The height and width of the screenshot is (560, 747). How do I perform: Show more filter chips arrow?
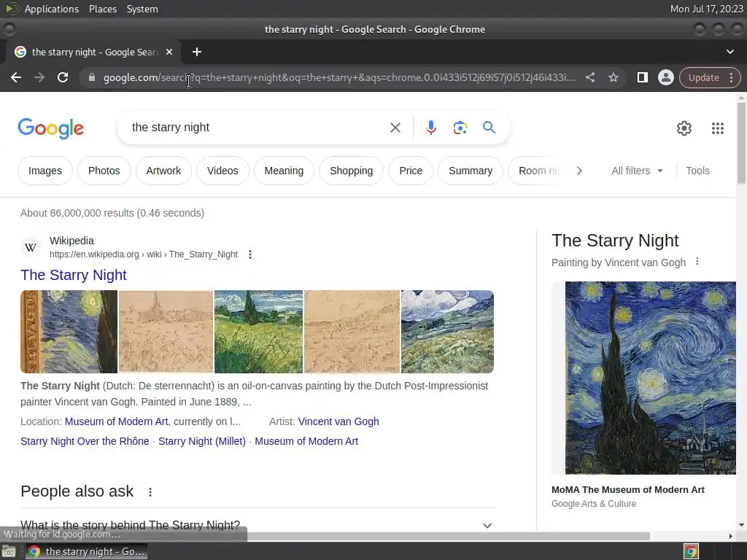tap(579, 171)
